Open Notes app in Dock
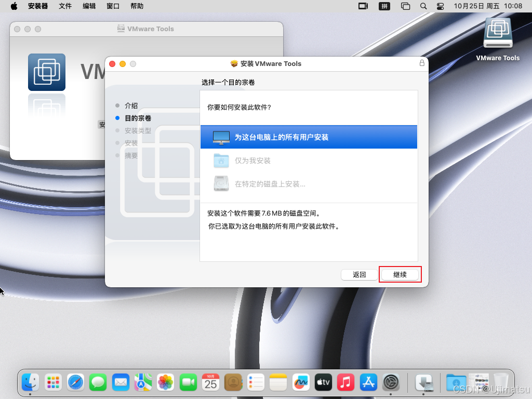532x399 pixels. 278,383
